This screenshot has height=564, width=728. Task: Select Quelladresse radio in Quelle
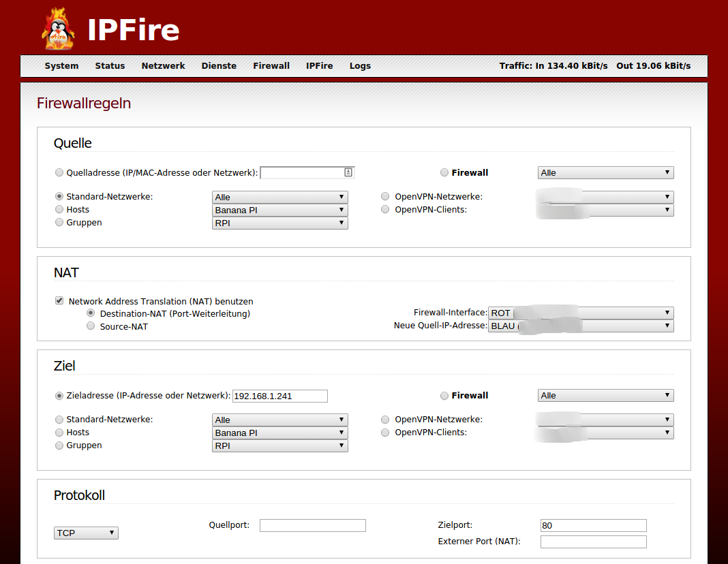point(59,172)
